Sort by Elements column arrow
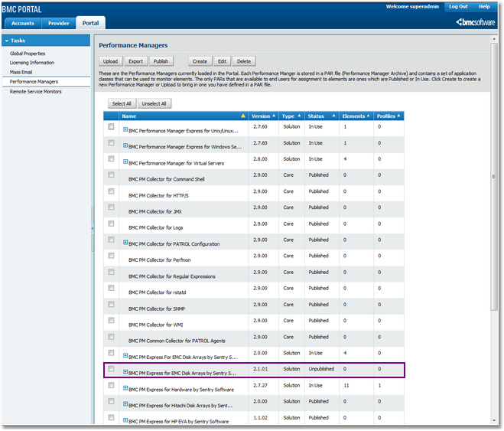 tap(369, 116)
